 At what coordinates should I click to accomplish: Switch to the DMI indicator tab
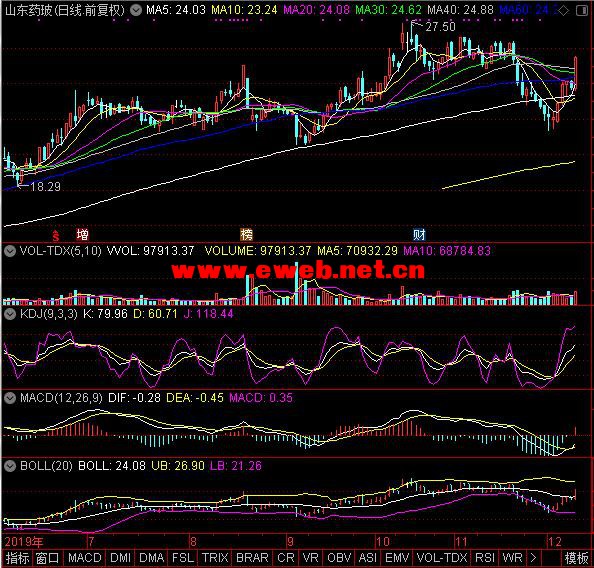pos(120,558)
